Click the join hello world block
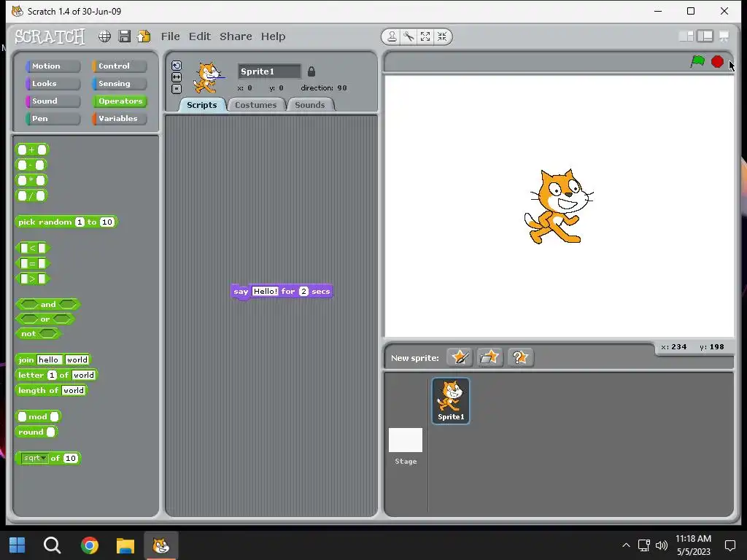Viewport: 747px width, 560px height. click(53, 360)
